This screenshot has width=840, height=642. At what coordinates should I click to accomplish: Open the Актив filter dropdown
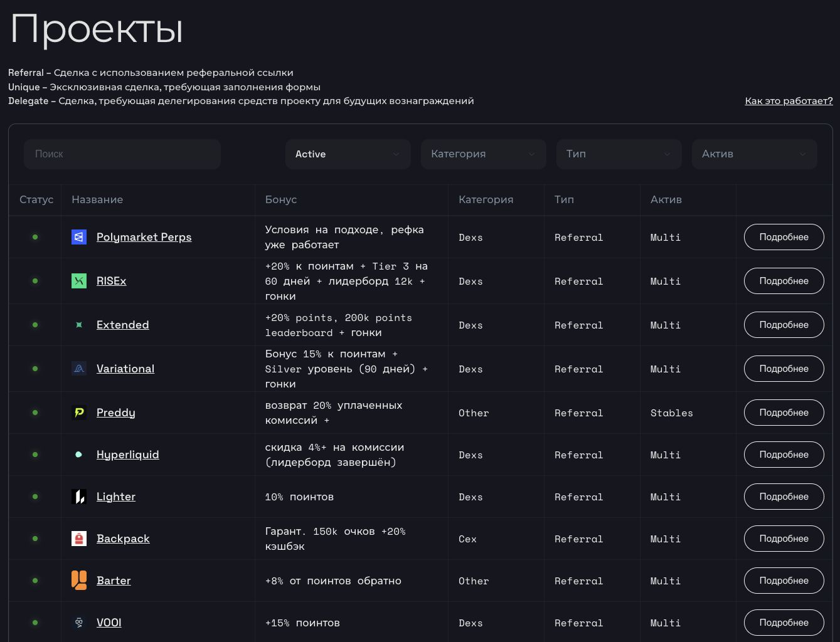pos(755,154)
